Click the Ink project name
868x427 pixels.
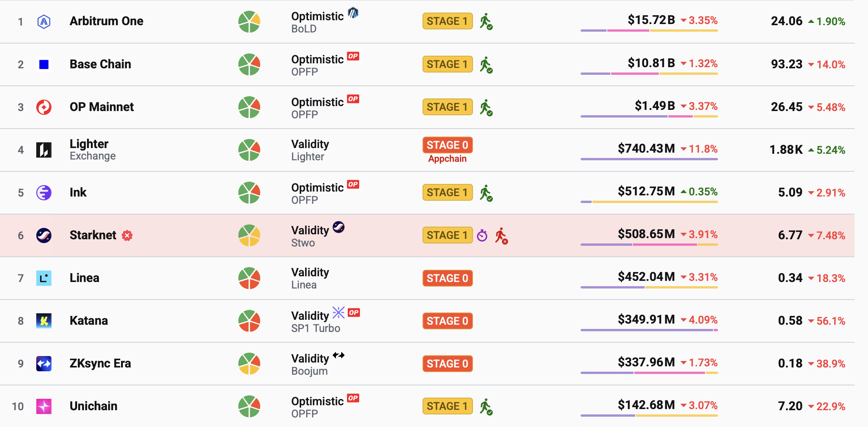coord(78,192)
